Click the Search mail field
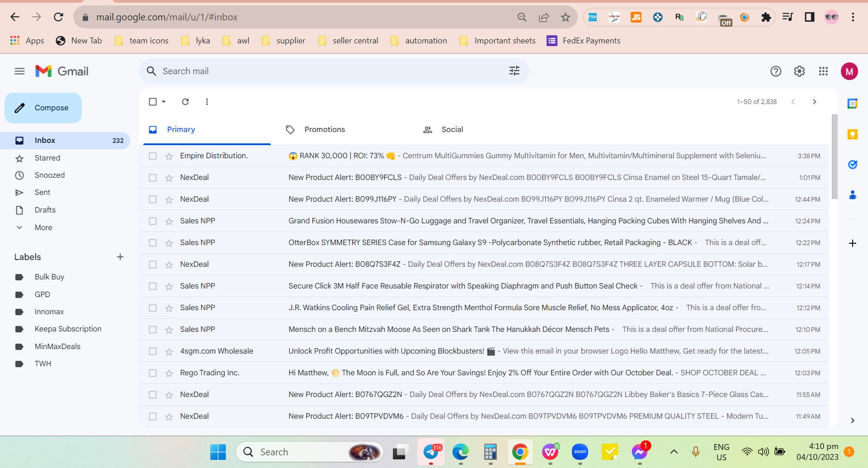 point(334,71)
